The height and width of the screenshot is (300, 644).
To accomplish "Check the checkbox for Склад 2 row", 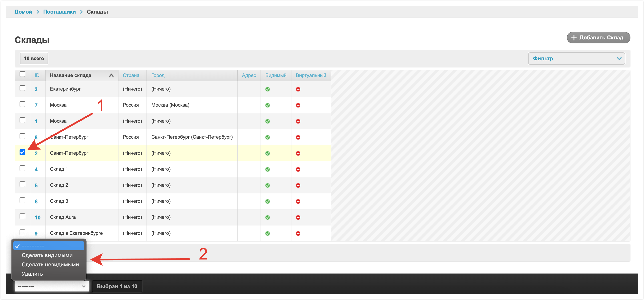I will pyautogui.click(x=22, y=184).
